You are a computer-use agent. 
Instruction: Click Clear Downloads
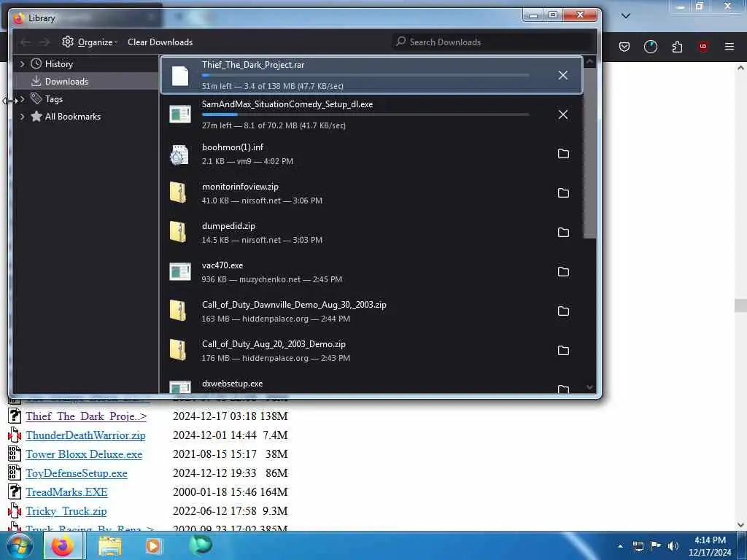160,42
